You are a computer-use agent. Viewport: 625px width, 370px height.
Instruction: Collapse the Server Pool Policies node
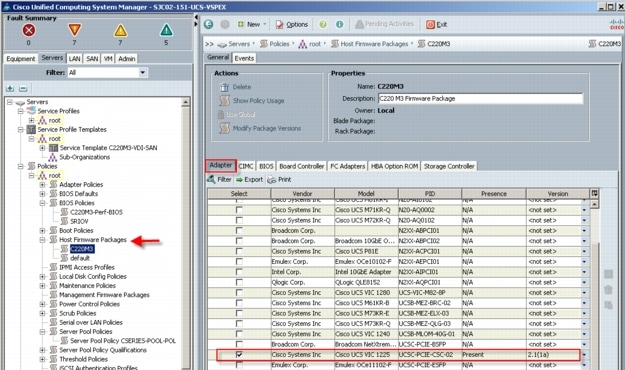click(x=43, y=331)
